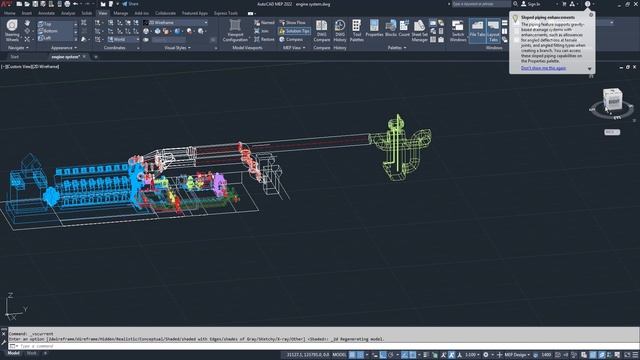Click Show Flow in MEP View
640x360 pixels.
point(292,22)
